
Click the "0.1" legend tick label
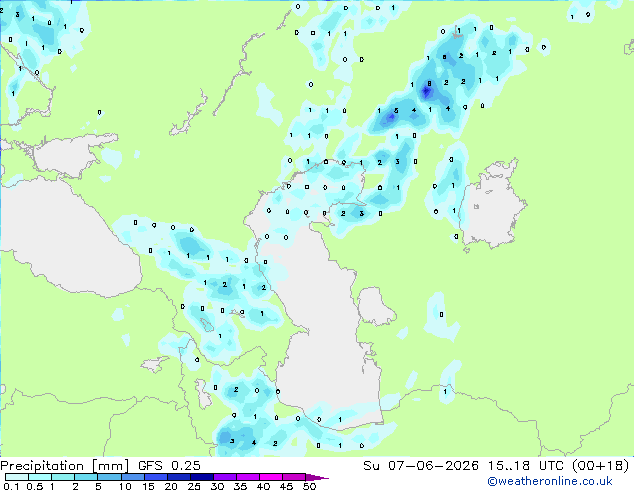pyautogui.click(x=12, y=486)
